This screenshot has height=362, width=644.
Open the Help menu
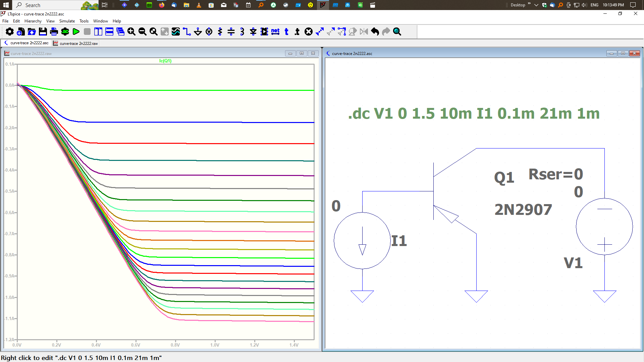117,21
